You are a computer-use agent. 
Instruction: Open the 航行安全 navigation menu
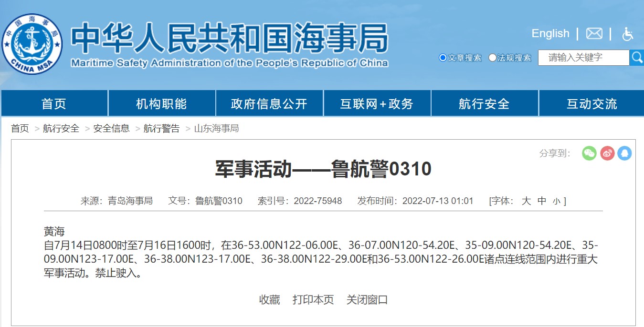click(x=484, y=104)
